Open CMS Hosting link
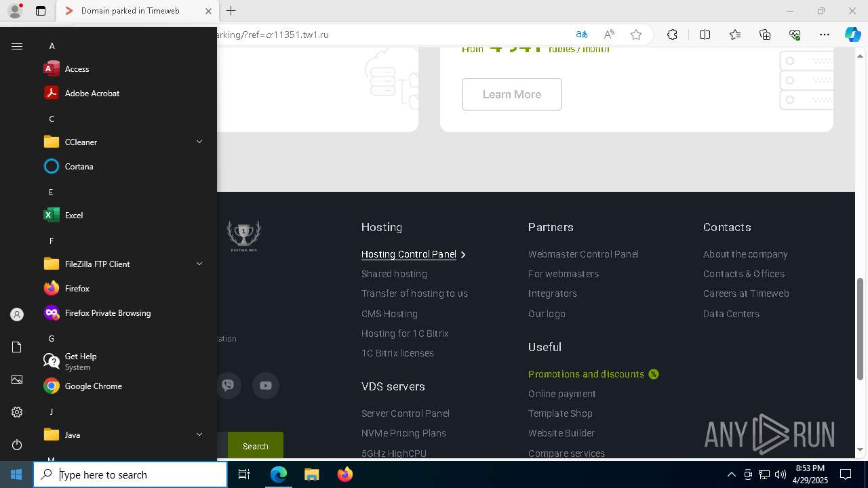Image resolution: width=868 pixels, height=488 pixels. coord(389,314)
